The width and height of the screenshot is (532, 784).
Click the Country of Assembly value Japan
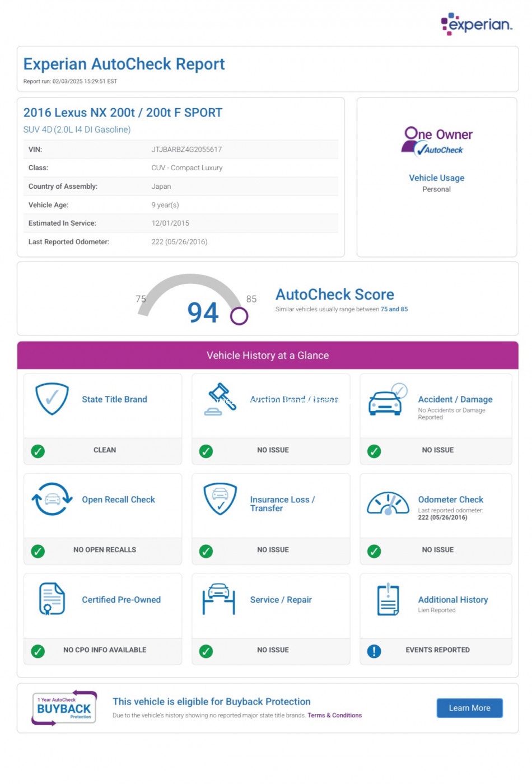pos(161,186)
